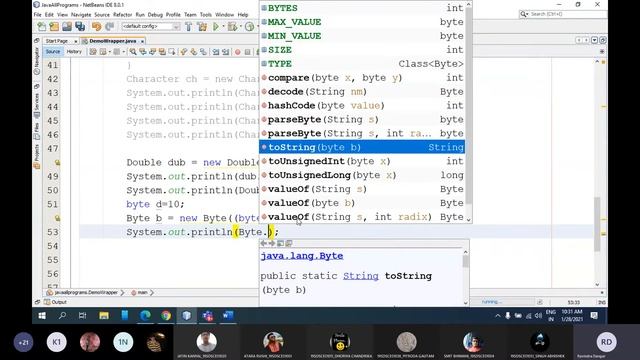Open Google Chrome from the taskbar

(166, 316)
